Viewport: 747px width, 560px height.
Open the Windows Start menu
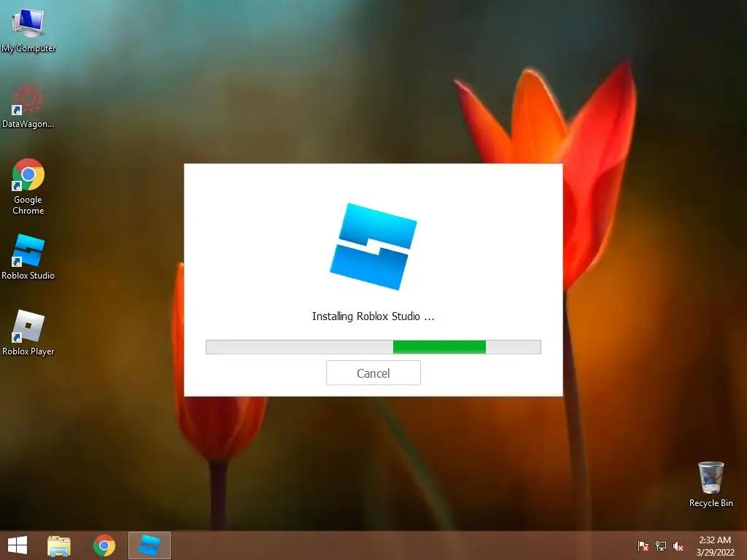(18, 545)
